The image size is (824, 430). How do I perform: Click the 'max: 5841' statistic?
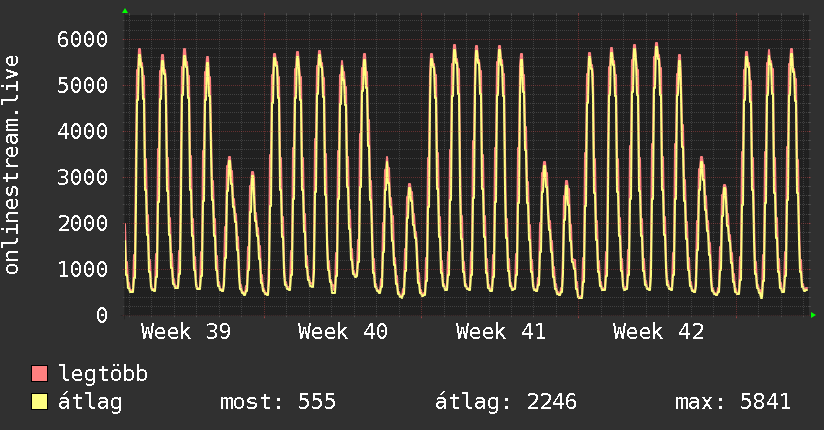pyautogui.click(x=733, y=402)
